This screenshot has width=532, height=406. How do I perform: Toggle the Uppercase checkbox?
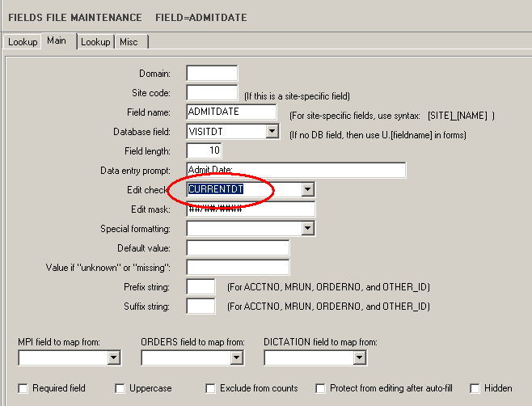[x=120, y=388]
